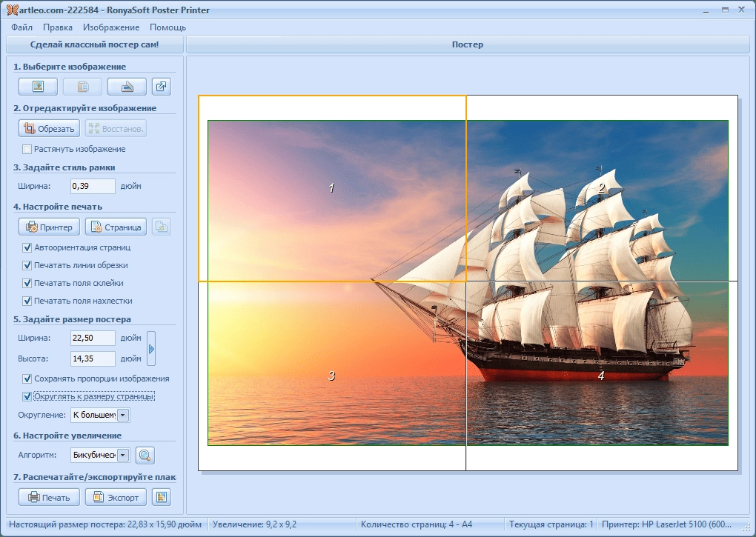Click the acquire from scanner icon
This screenshot has height=537, width=756.
(x=127, y=87)
